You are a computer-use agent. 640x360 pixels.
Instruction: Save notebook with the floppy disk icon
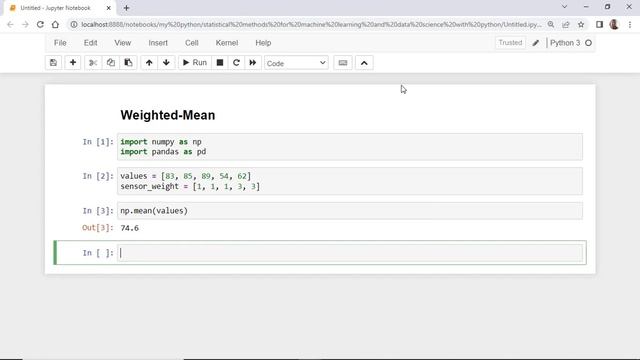(53, 63)
